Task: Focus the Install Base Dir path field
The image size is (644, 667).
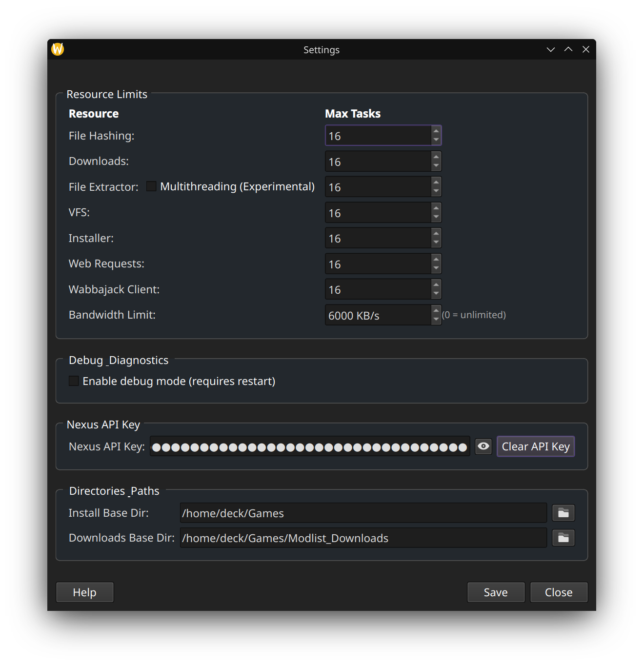Action: (x=363, y=513)
